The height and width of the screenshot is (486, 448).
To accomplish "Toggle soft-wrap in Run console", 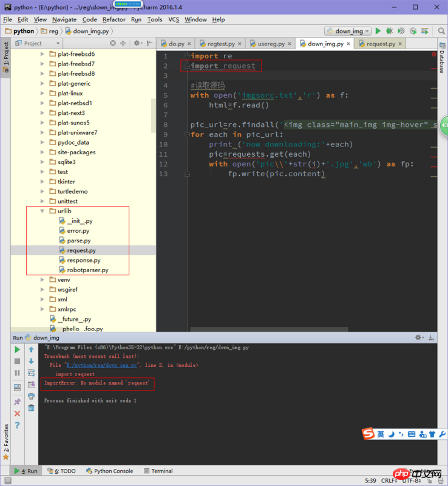I will point(31,373).
